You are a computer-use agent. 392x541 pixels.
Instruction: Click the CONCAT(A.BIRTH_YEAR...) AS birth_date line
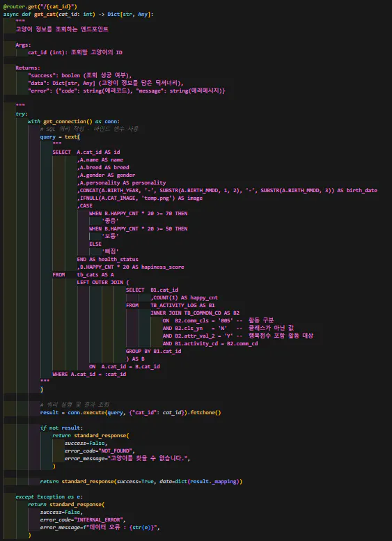pos(227,191)
